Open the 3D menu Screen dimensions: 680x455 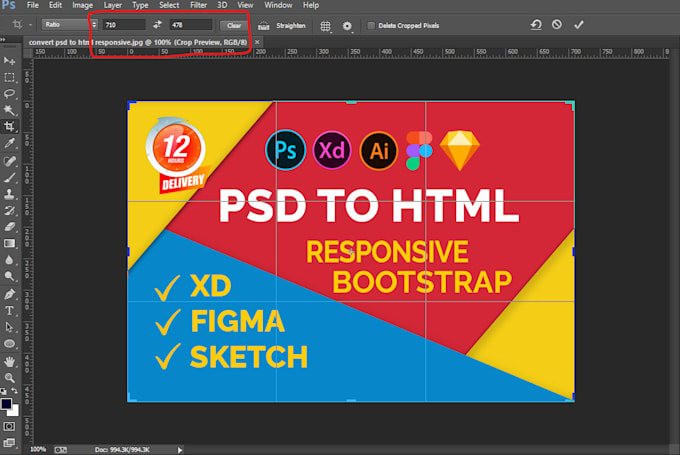(x=222, y=5)
